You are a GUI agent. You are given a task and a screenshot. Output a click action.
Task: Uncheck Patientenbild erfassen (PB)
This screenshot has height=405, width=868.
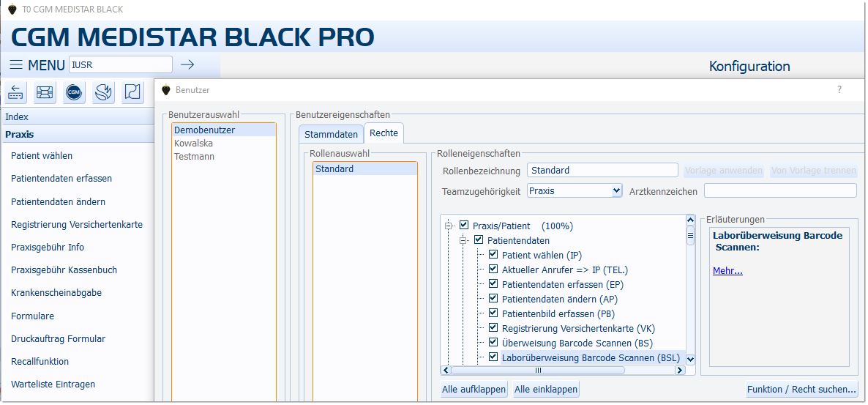(493, 313)
